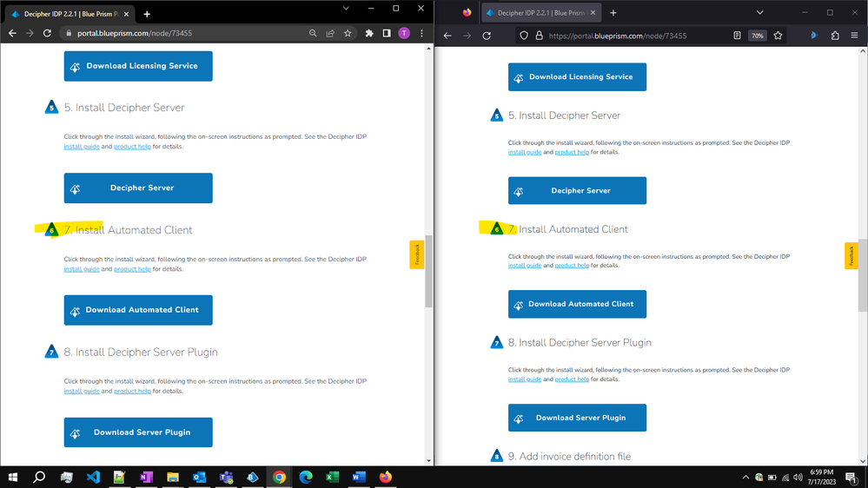
Task: Reload page in Firefox window
Action: pos(487,36)
